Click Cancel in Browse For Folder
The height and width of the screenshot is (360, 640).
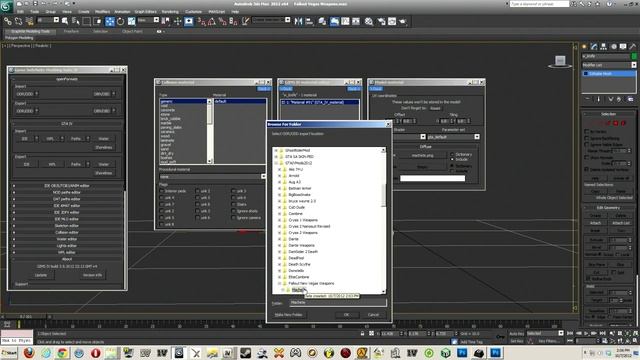(373, 315)
